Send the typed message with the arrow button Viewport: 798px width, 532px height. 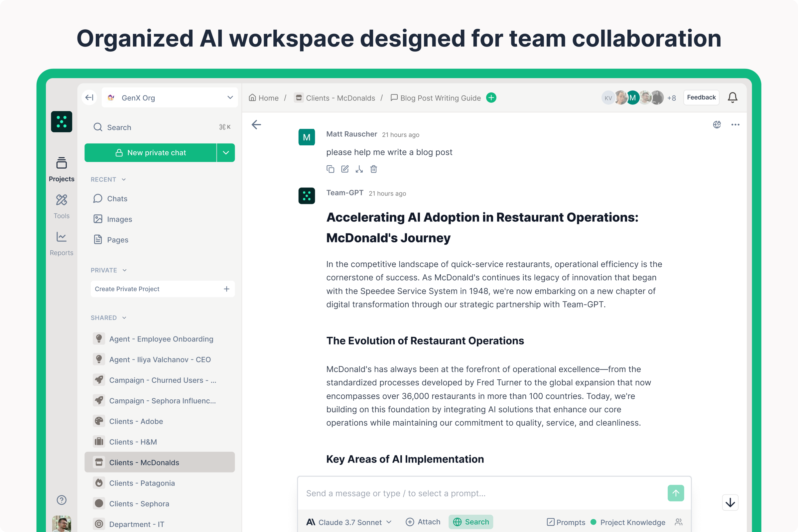676,493
